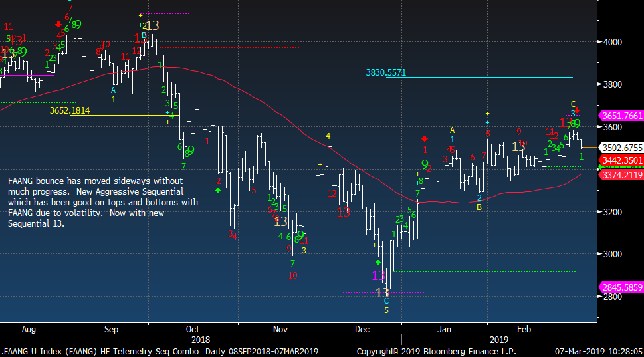Image resolution: width=644 pixels, height=357 pixels.
Task: Click the Sep month axis label
Action: click(x=111, y=330)
